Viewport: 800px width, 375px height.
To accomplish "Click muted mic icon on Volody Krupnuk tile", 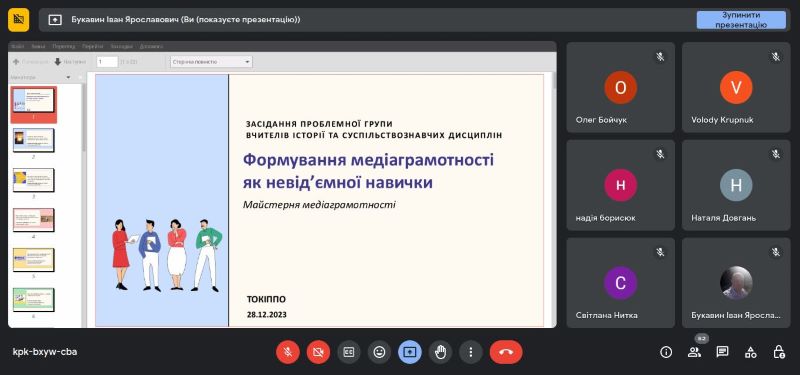I will coord(776,57).
